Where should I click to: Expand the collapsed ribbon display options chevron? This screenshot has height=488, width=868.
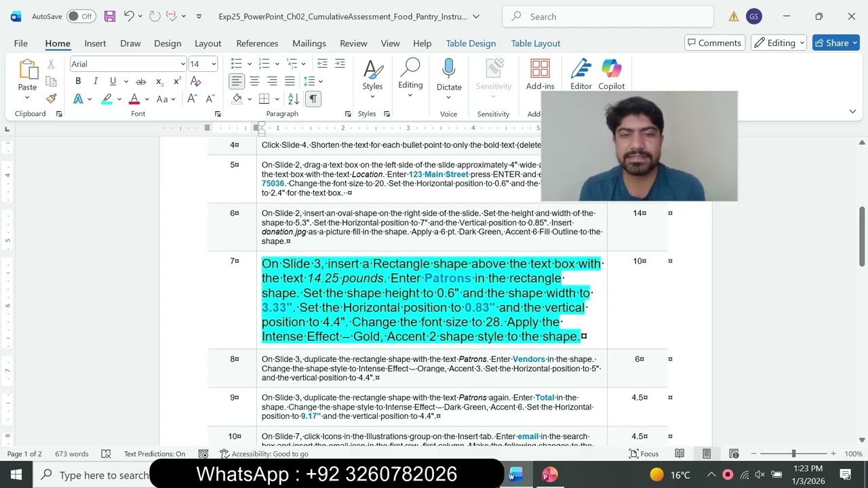pos(852,111)
